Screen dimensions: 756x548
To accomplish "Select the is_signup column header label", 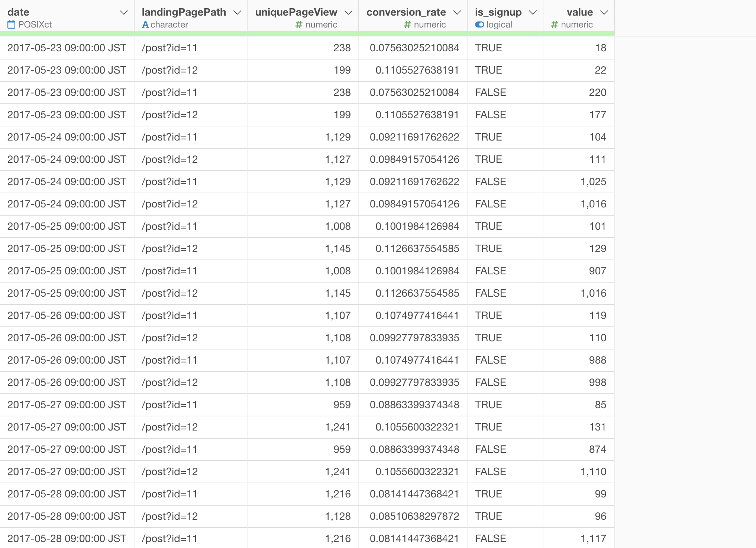I will pyautogui.click(x=498, y=12).
